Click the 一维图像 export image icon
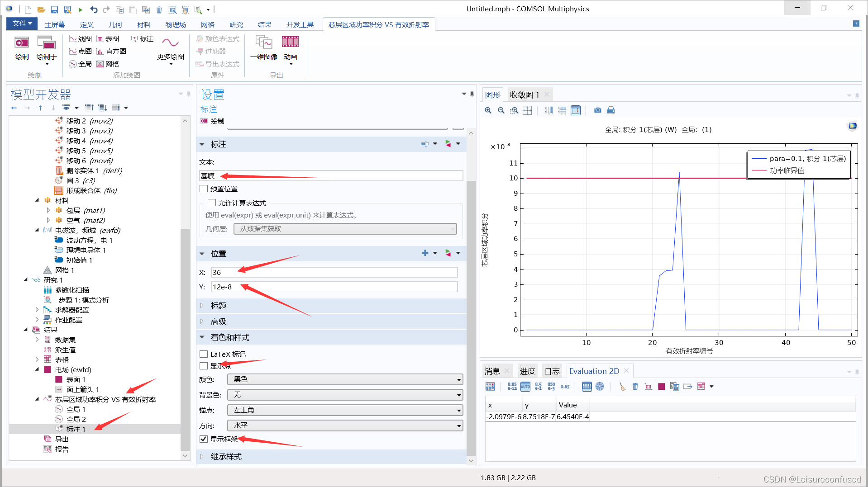Screen dimensions: 868x487 [x=264, y=47]
